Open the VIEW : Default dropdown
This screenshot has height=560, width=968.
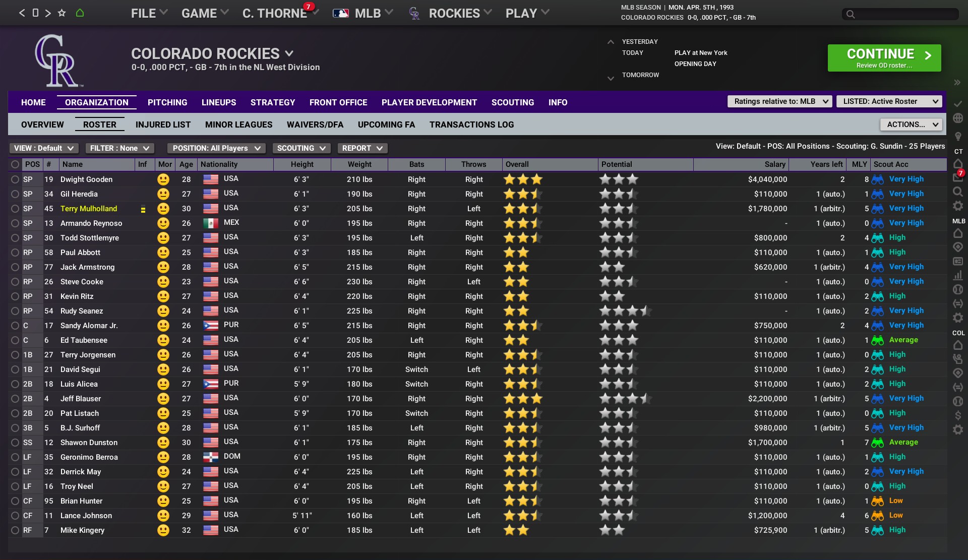[x=44, y=148]
